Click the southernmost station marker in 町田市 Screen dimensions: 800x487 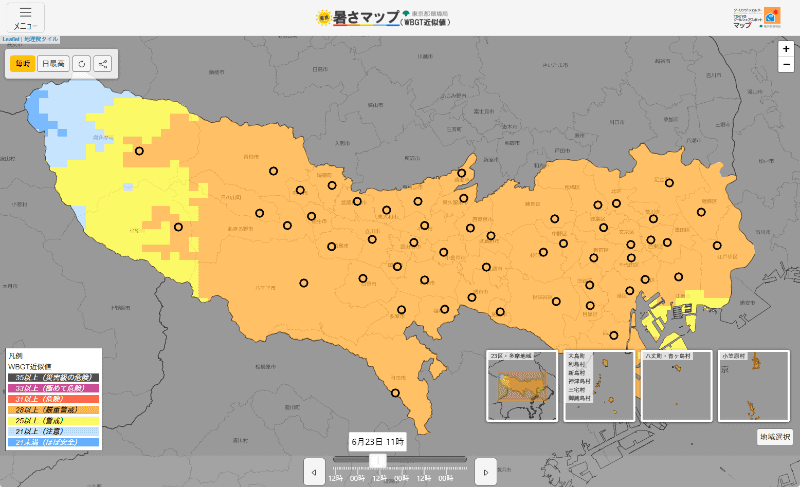[395, 393]
